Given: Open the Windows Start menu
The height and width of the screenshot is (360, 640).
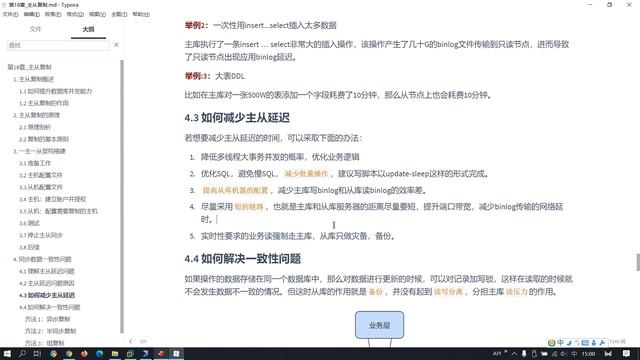Looking at the screenshot, I should tap(7, 354).
